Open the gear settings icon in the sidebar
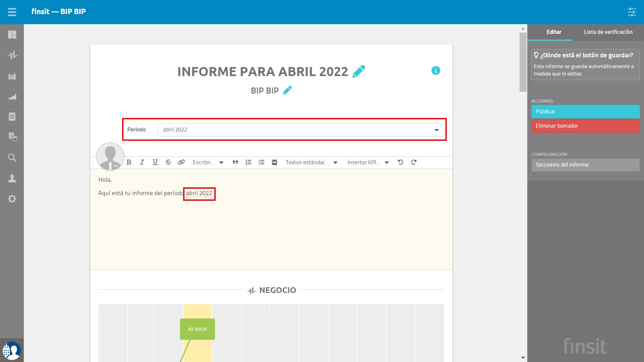Image resolution: width=644 pixels, height=362 pixels. pos(12,199)
